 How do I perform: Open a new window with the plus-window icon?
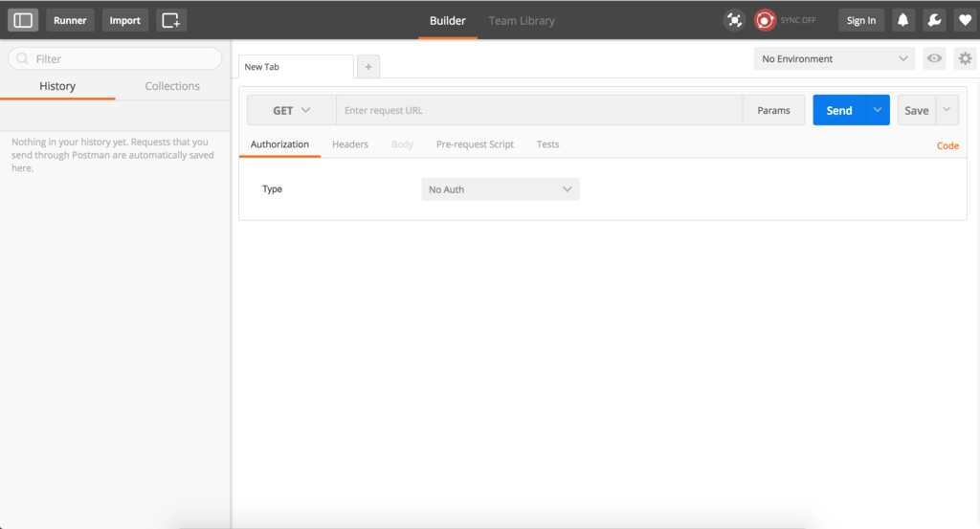170,20
